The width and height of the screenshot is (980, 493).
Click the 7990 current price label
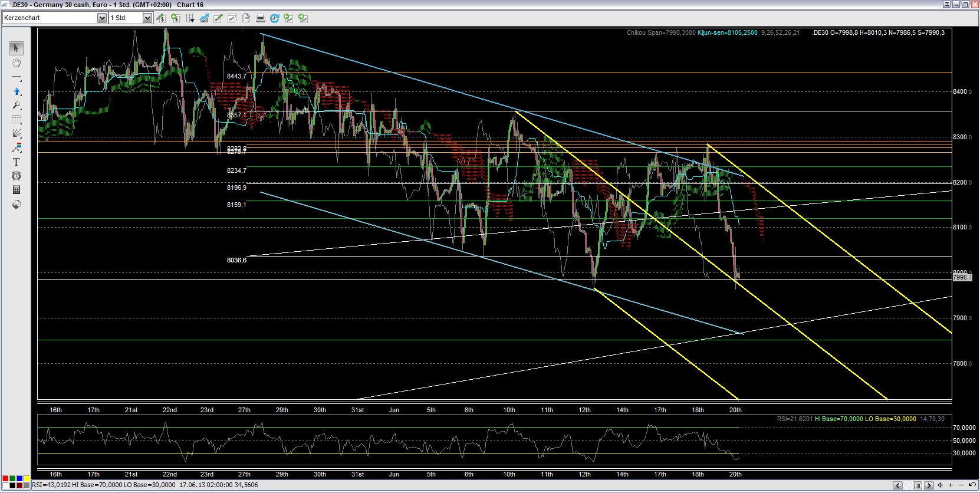coord(960,277)
